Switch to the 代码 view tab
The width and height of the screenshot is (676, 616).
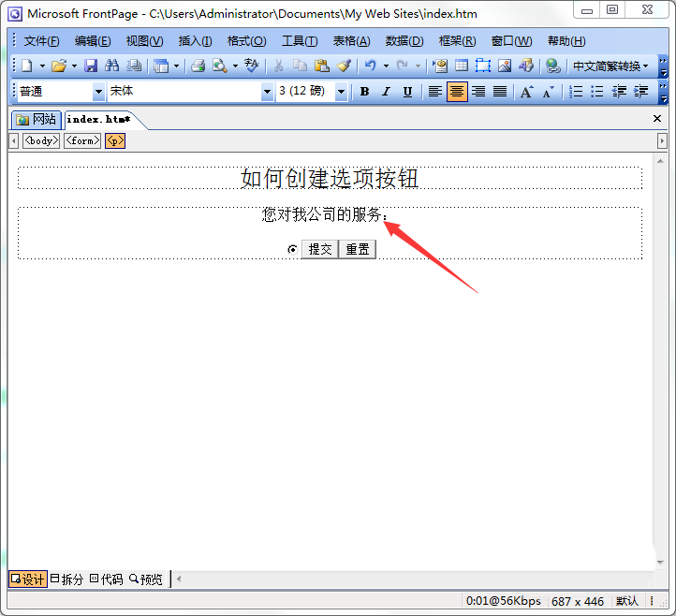107,579
